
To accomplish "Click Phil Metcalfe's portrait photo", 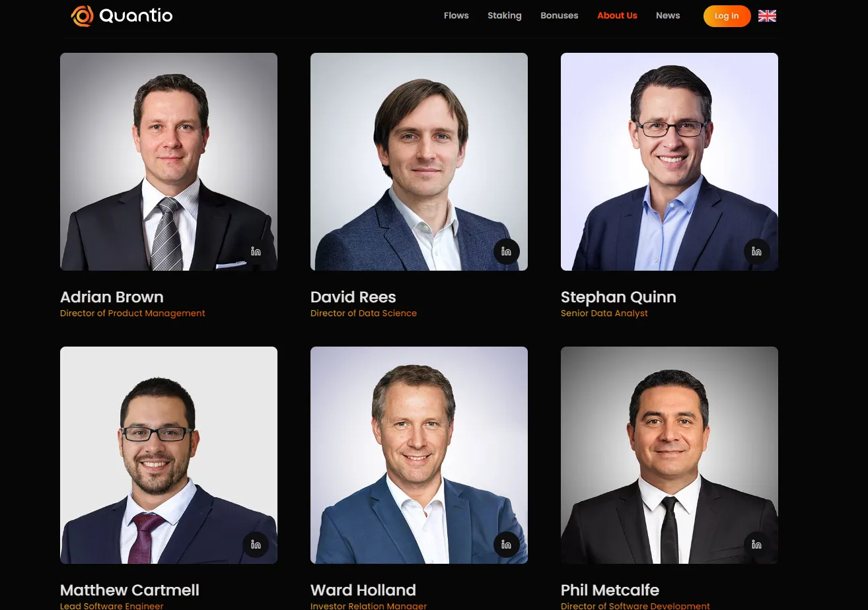I will [669, 455].
